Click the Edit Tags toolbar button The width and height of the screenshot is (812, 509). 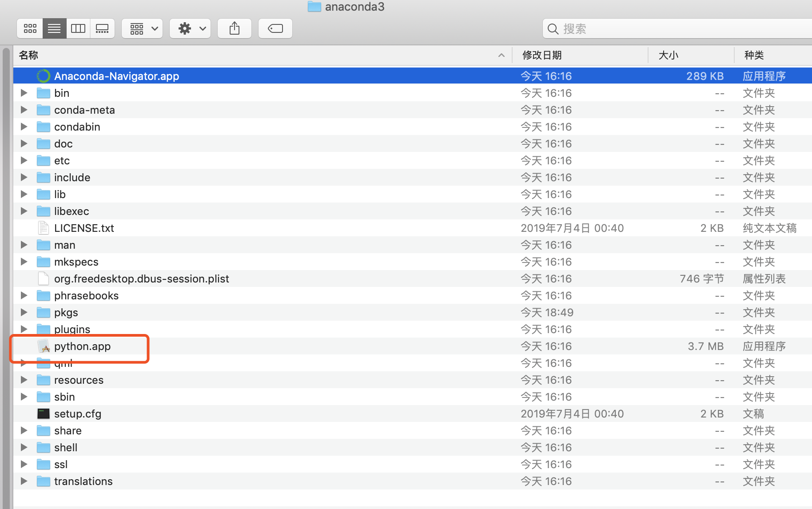pos(275,29)
